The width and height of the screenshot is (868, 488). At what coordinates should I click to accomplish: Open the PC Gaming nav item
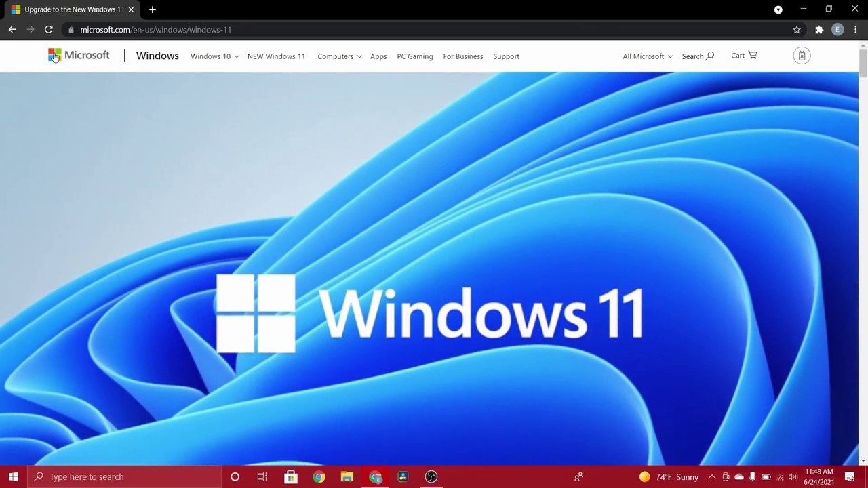pos(415,56)
